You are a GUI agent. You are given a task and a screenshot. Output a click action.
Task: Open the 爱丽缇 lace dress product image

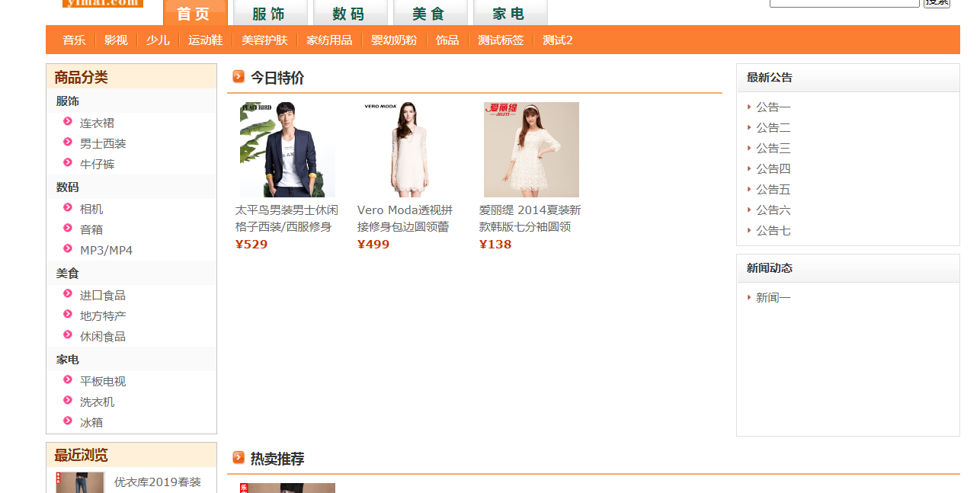[531, 149]
